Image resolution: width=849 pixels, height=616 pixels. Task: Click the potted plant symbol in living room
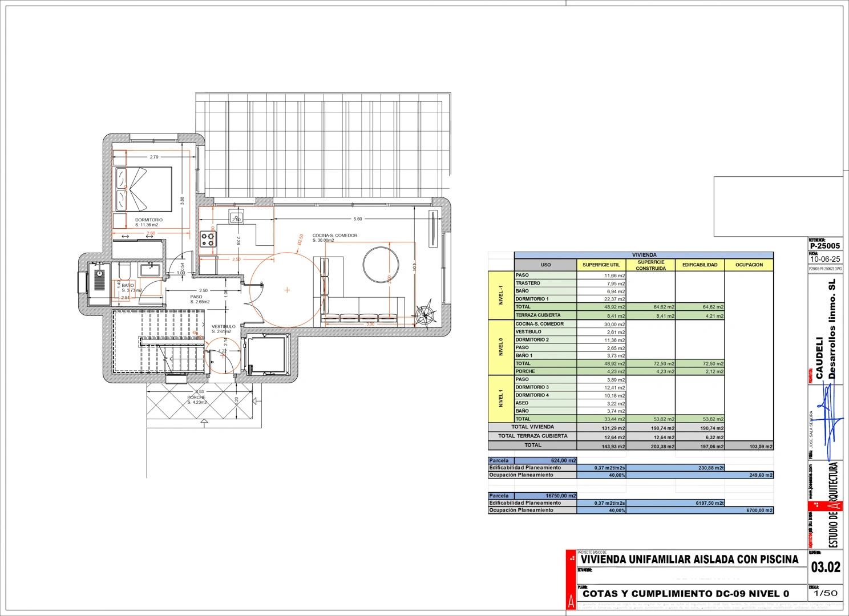point(424,314)
